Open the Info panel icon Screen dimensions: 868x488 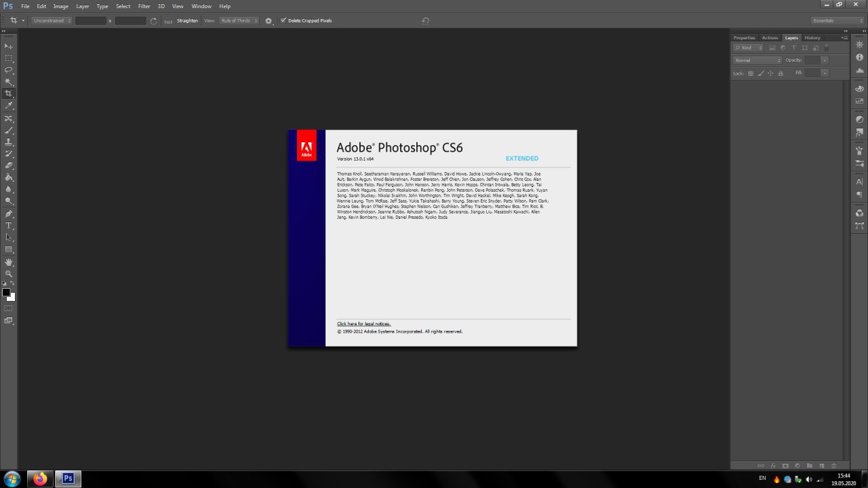coord(859,58)
